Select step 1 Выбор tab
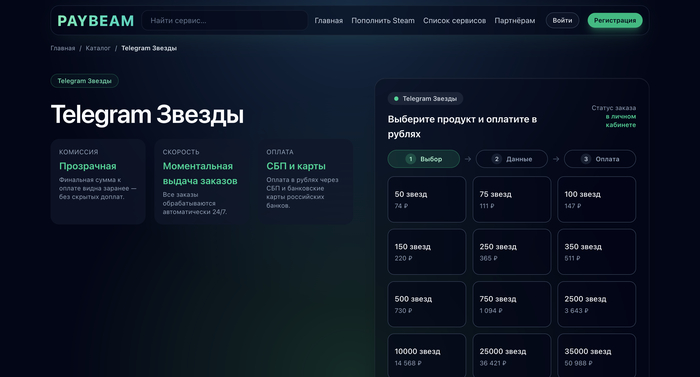 tap(424, 159)
